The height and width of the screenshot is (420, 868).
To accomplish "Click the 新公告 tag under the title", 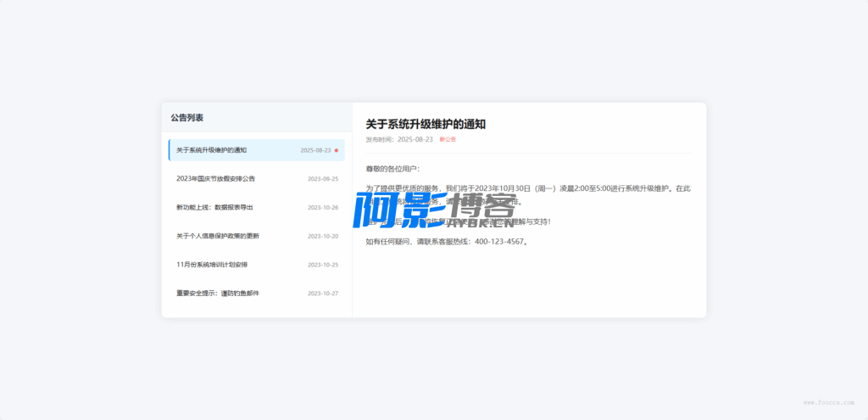I will click(448, 139).
